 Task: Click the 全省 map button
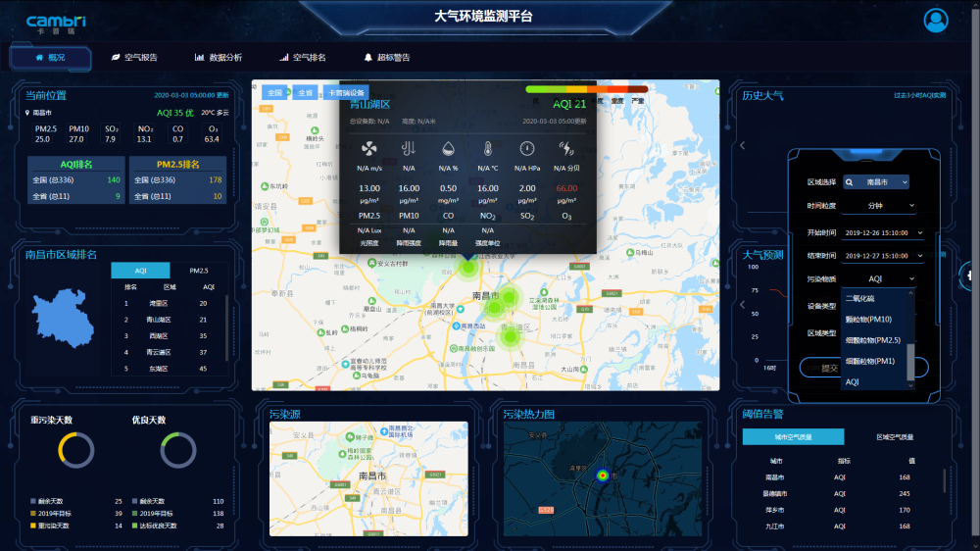tap(305, 92)
